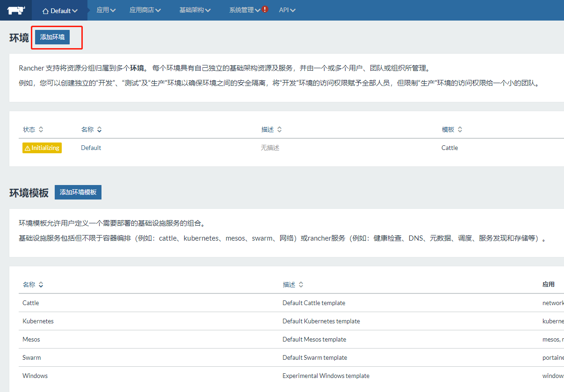
Task: Click the sort icon beside template 名称 column
Action: [x=41, y=285]
